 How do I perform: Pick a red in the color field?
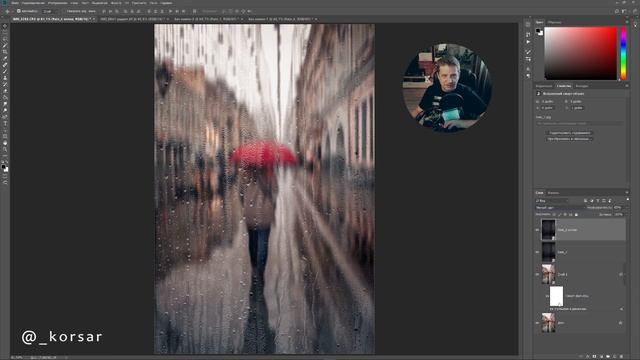pos(581,53)
